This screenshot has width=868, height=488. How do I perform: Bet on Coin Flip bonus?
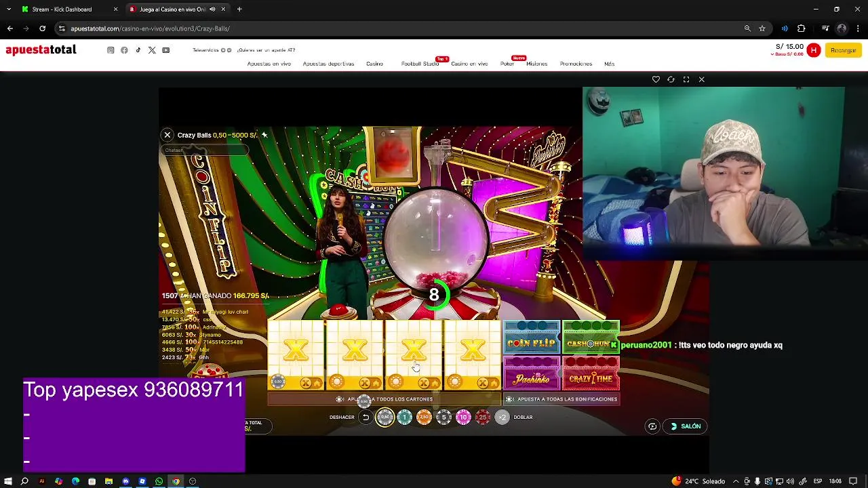point(532,338)
